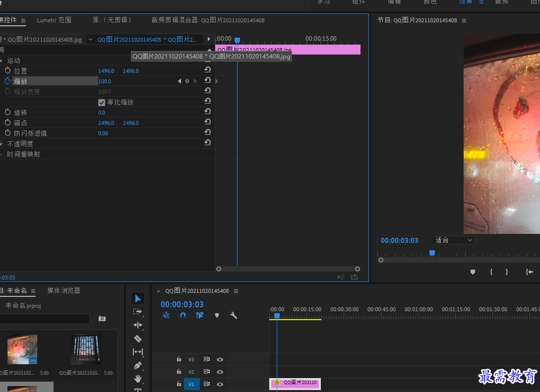540x392 pixels.
Task: Go to next 缩放 keyframe
Action: (x=195, y=81)
